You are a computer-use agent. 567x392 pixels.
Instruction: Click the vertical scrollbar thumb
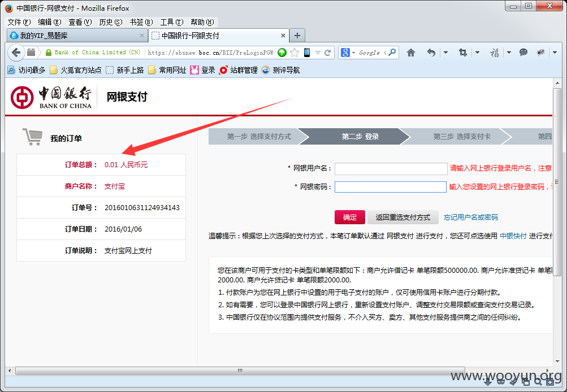click(x=557, y=182)
